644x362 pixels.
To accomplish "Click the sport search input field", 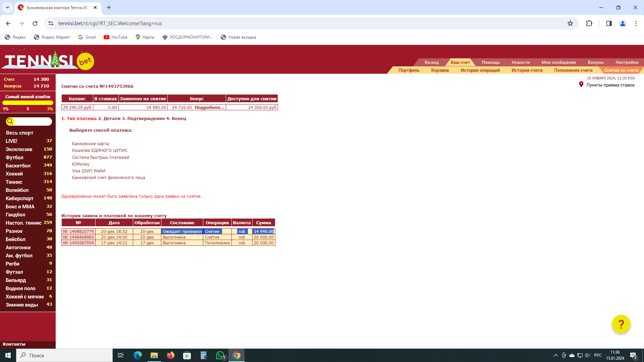I will click(x=33, y=121).
